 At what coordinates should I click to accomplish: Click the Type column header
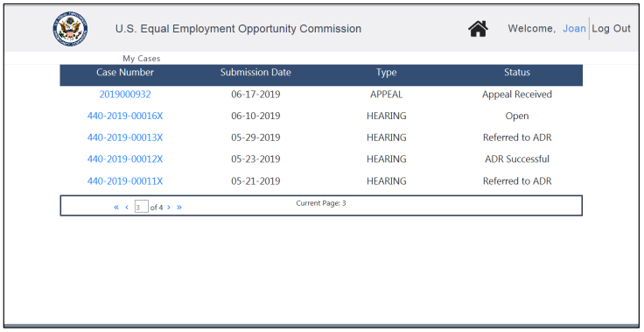pyautogui.click(x=387, y=73)
